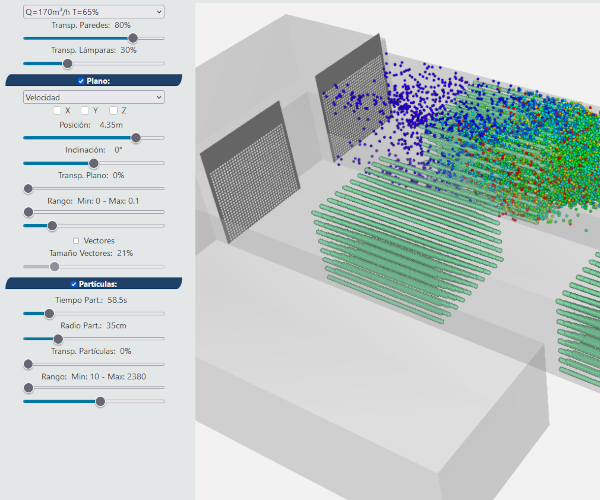
Task: Open the Q=170m³/h T=65% scenario dropdown
Action: (x=94, y=11)
